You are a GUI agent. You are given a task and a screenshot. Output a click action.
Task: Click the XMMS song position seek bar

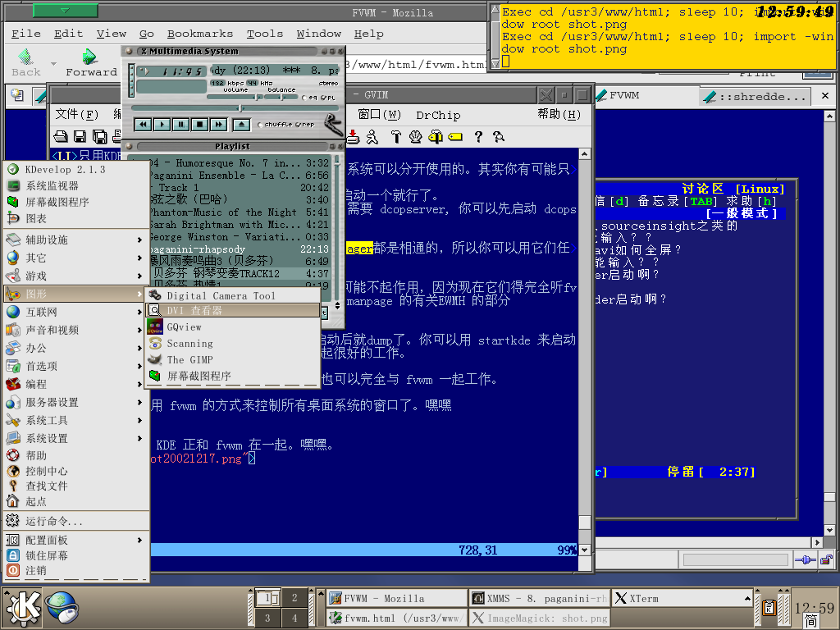pos(234,108)
